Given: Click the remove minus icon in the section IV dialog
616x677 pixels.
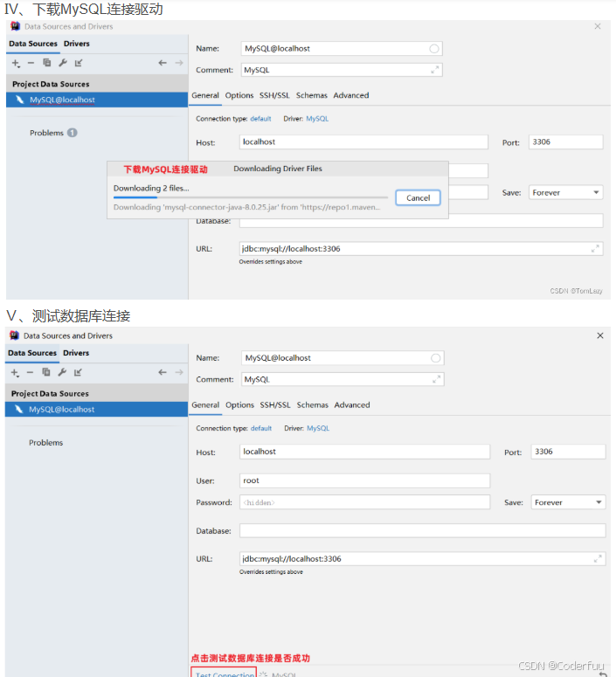Looking at the screenshot, I should [31, 63].
